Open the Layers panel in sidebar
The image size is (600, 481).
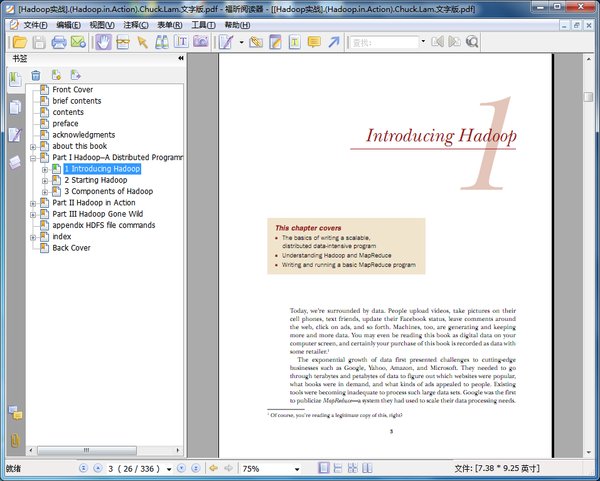click(15, 163)
